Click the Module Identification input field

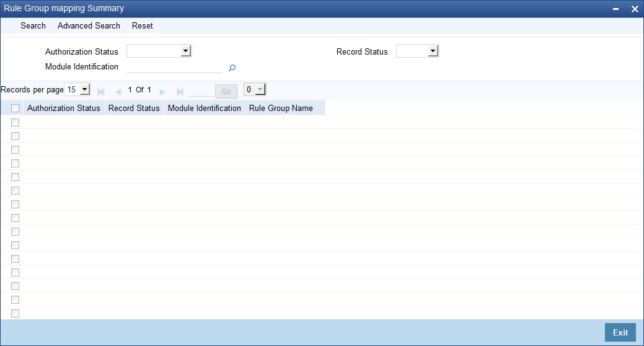(x=174, y=67)
